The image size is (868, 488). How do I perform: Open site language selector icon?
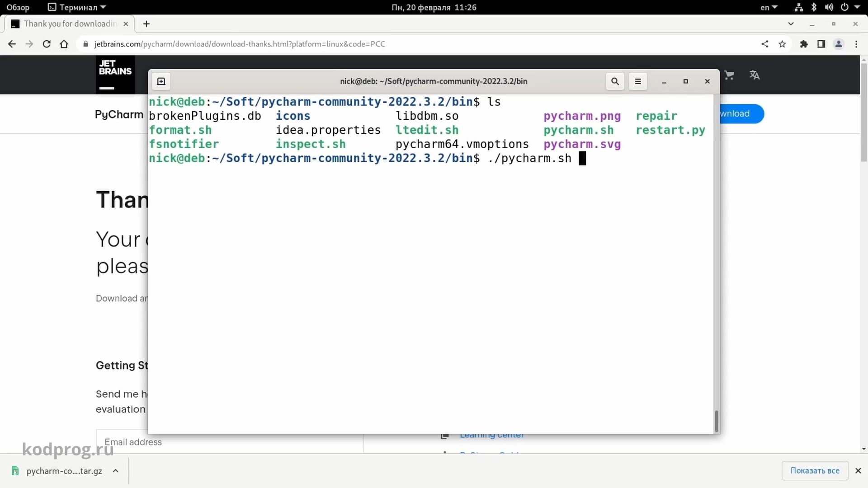(x=755, y=75)
